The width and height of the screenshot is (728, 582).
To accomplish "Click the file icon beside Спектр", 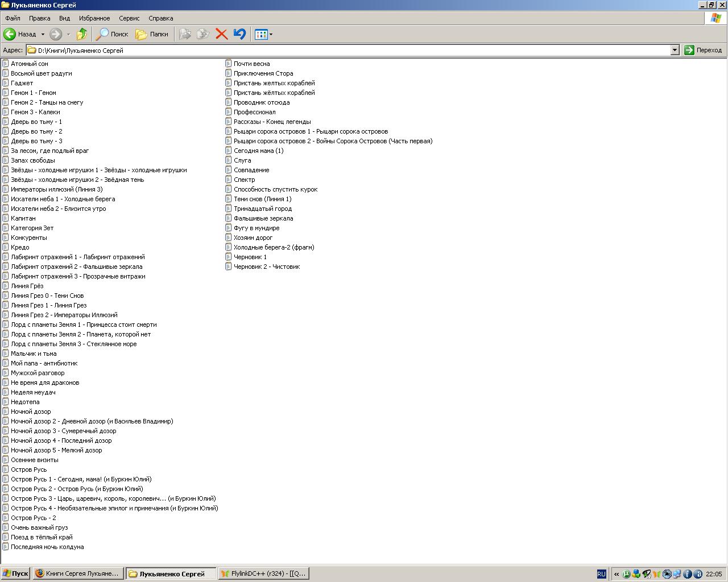I will tap(229, 180).
